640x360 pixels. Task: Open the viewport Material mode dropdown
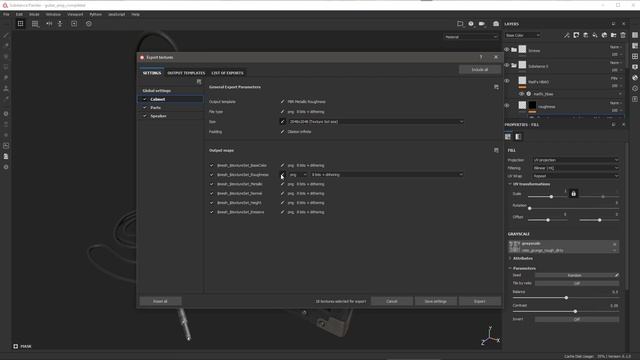[x=471, y=37]
